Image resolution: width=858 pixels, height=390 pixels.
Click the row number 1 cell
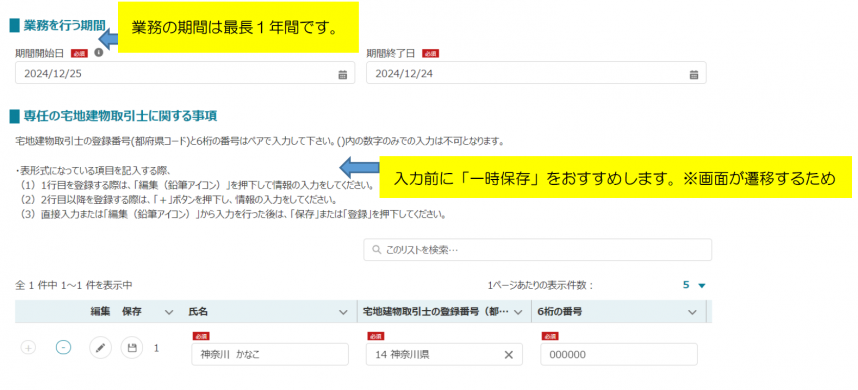click(x=156, y=347)
